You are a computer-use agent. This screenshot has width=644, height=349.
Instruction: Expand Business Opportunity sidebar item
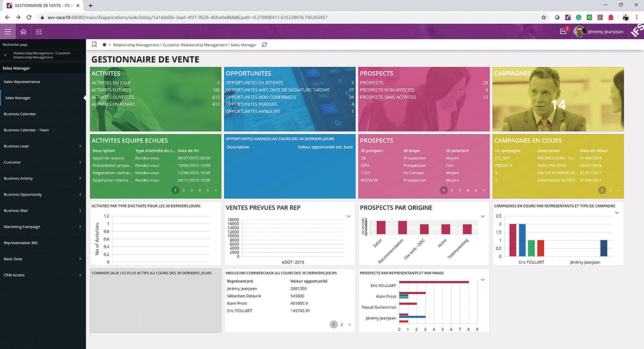coord(43,194)
